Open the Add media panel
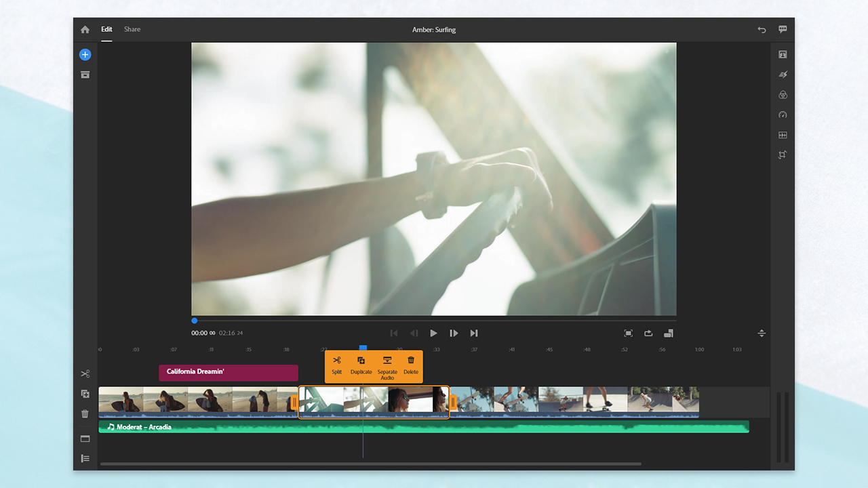The height and width of the screenshot is (488, 868). 85,54
